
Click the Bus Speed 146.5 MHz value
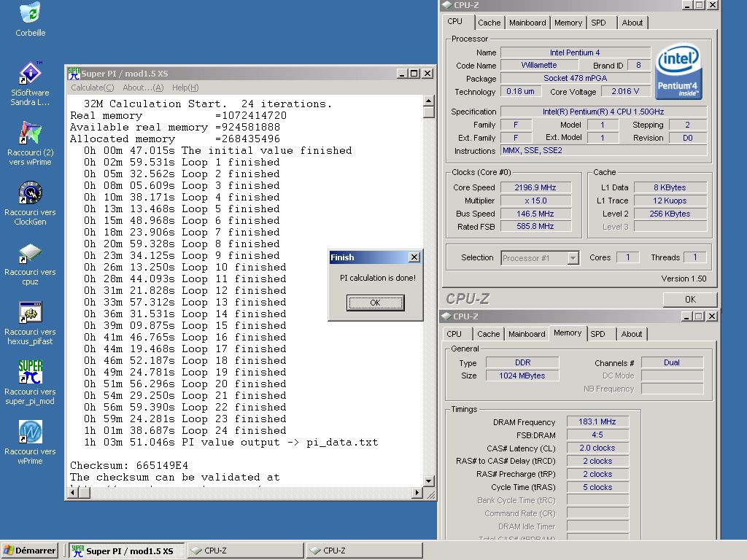(x=535, y=214)
